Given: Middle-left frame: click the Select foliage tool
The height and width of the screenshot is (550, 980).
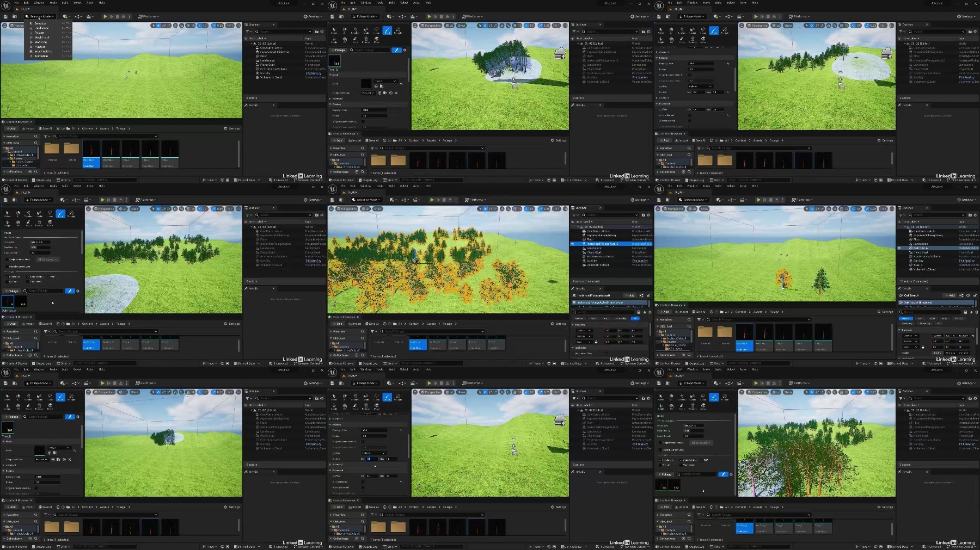Looking at the screenshot, I should coord(7,214).
